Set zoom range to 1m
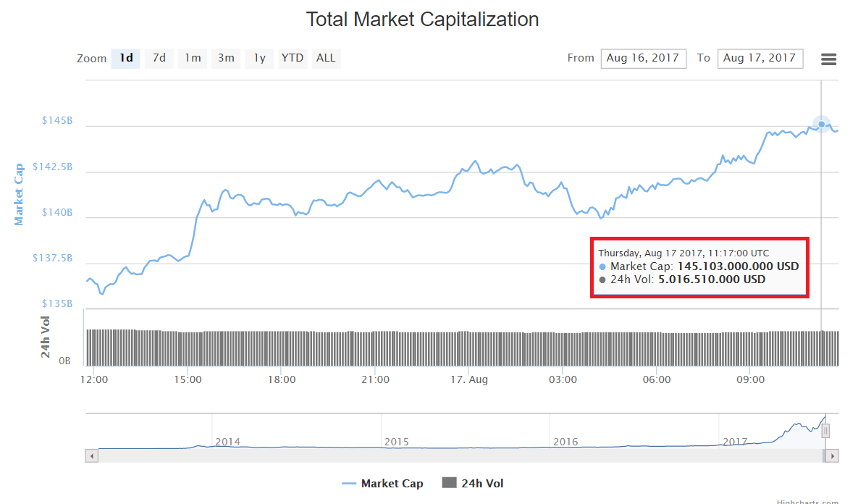This screenshot has height=504, width=858. click(193, 58)
